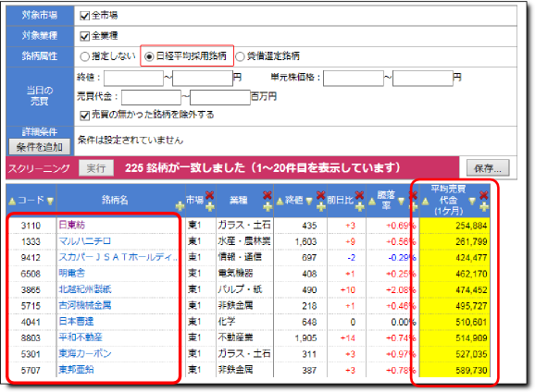Click the 条件を追加 button

40,147
